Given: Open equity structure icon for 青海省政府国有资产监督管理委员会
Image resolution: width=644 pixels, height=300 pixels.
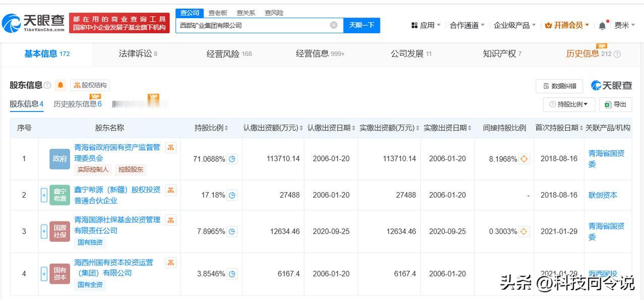Looking at the screenshot, I should pyautogui.click(x=171, y=147).
